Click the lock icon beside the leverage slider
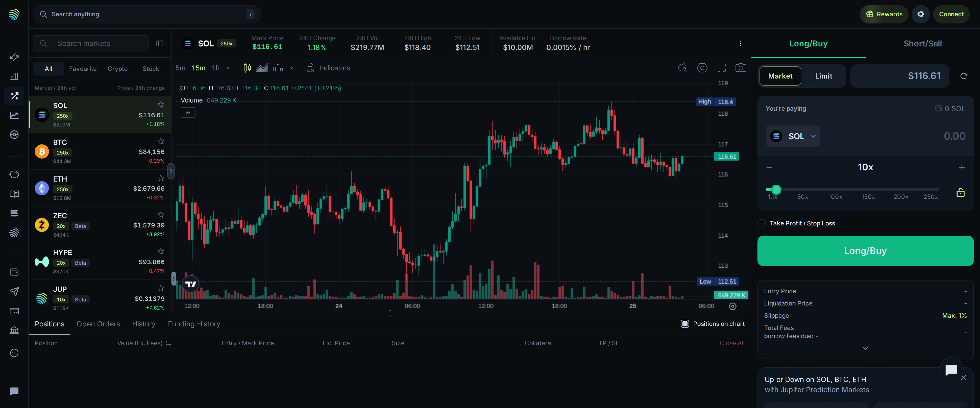The width and height of the screenshot is (980, 408). [961, 193]
